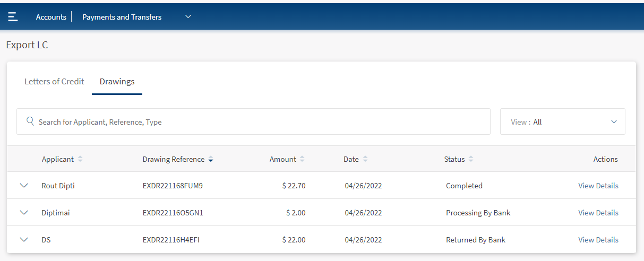Open Payments and Transfers dropdown chevron
644x261 pixels.
188,17
